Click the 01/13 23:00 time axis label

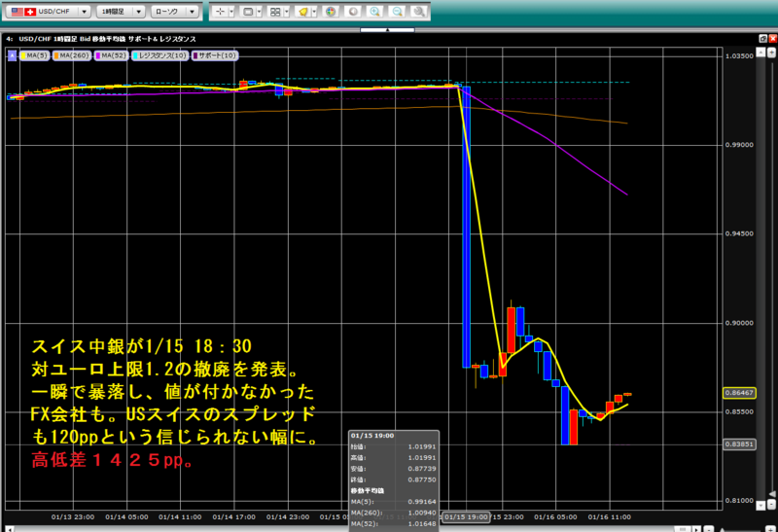pyautogui.click(x=73, y=517)
